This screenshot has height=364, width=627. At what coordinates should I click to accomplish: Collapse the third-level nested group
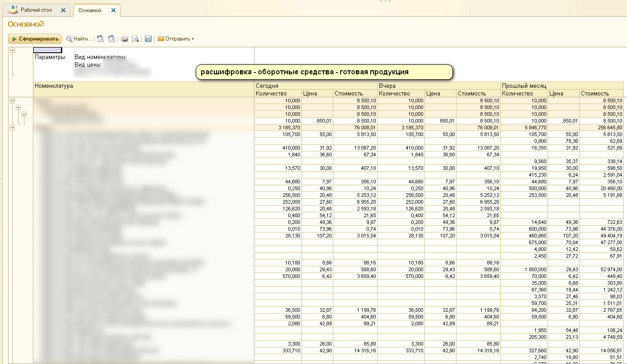point(24,114)
